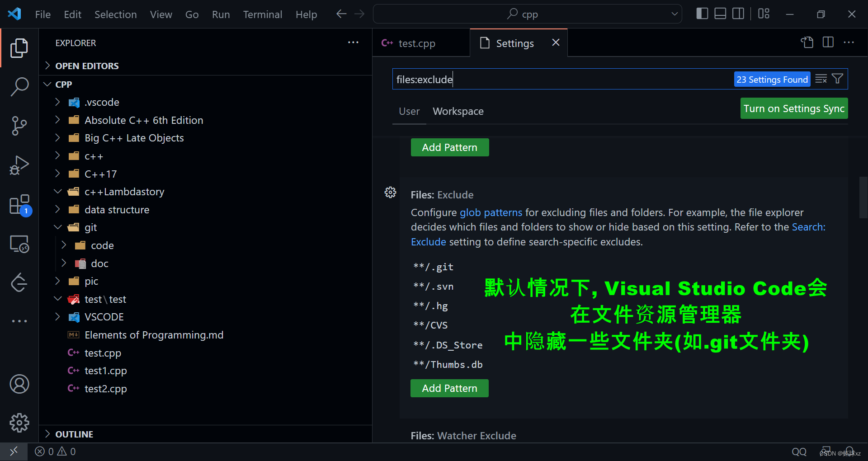Open the Selection menu
Image resolution: width=868 pixels, height=461 pixels.
click(x=115, y=14)
